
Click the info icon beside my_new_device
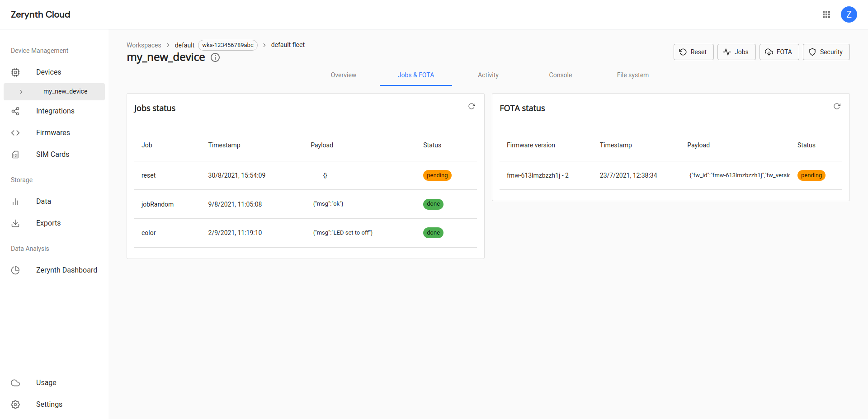tap(215, 57)
